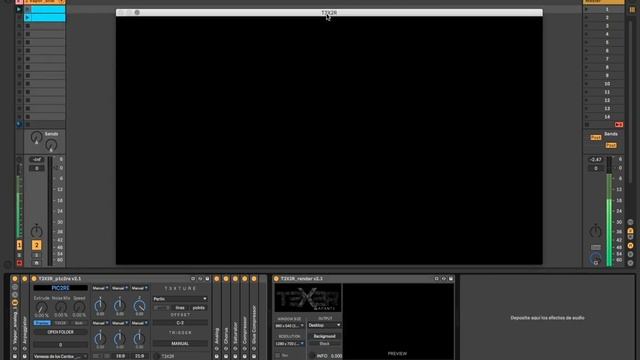Click Stop All Clips red button
The width and height of the screenshot is (640, 360).
[619, 124]
